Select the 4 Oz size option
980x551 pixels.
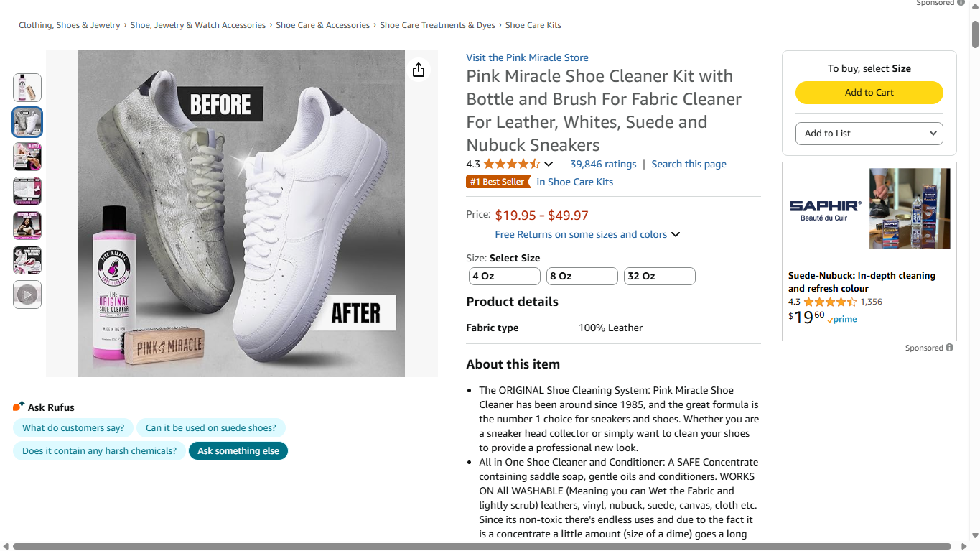pos(504,276)
